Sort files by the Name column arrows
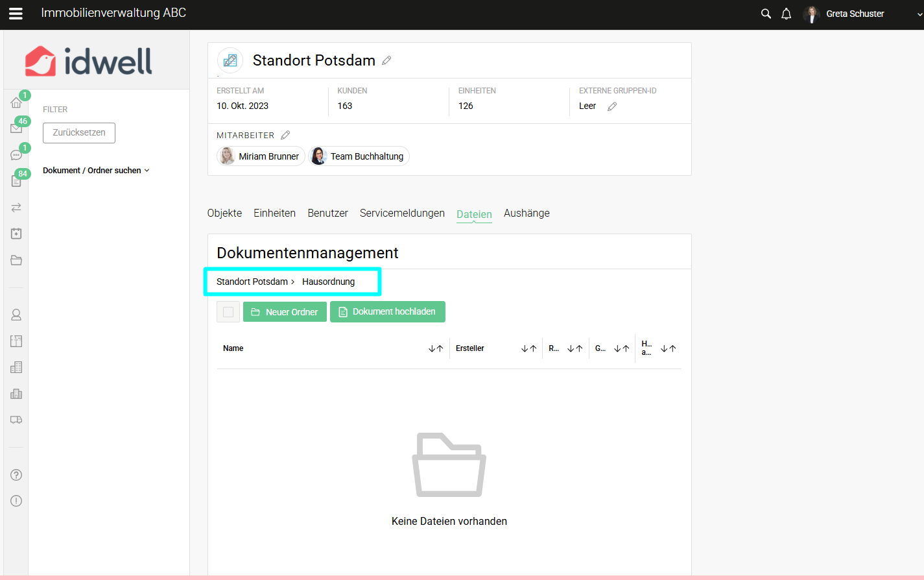Viewport: 924px width, 580px height. click(436, 348)
